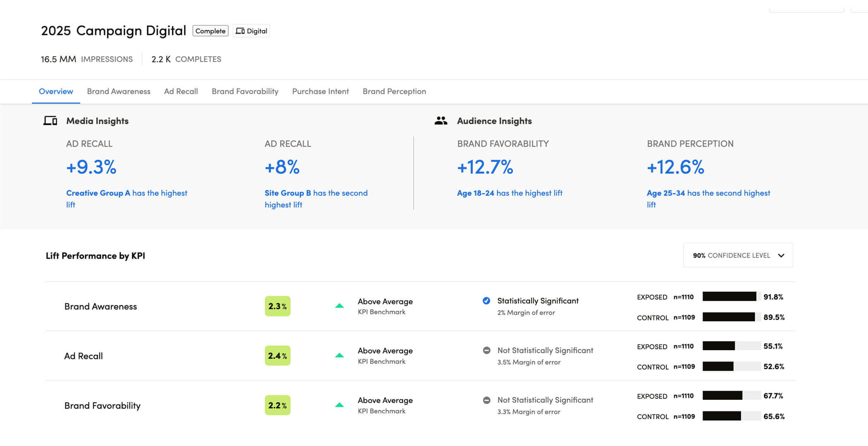This screenshot has width=868, height=446.
Task: Click the BRAND FAVORABILITY insight heading
Action: 503,144
